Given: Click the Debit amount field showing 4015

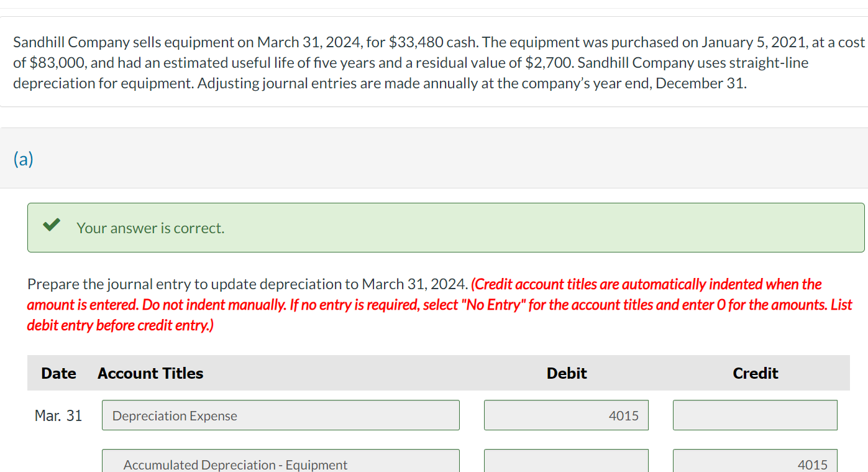Looking at the screenshot, I should [x=566, y=415].
